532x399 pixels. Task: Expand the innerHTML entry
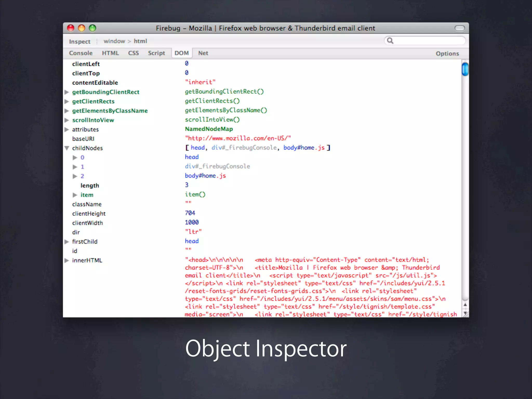[x=67, y=260]
